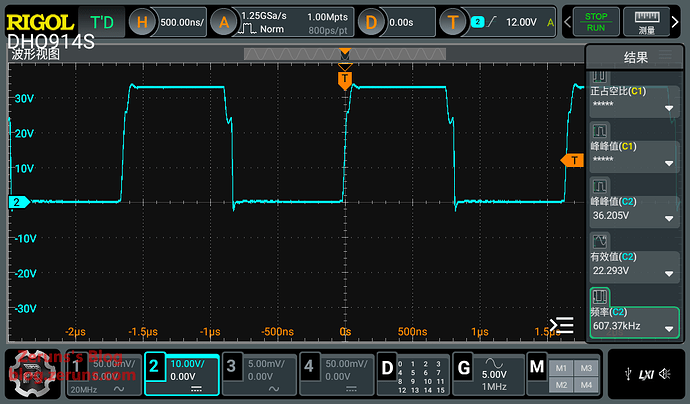Toggle channel 4 on
Screen dimensions: 690x404
coord(334,374)
